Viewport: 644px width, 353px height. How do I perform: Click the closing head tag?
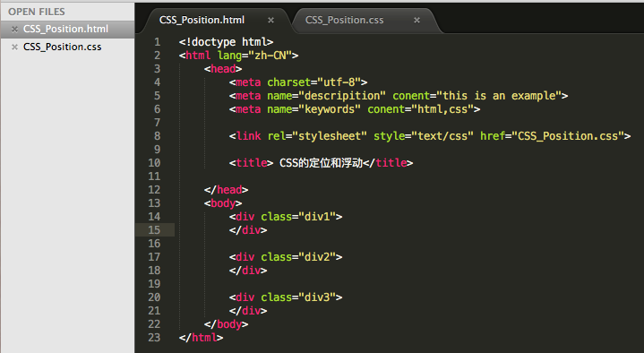(x=227, y=190)
